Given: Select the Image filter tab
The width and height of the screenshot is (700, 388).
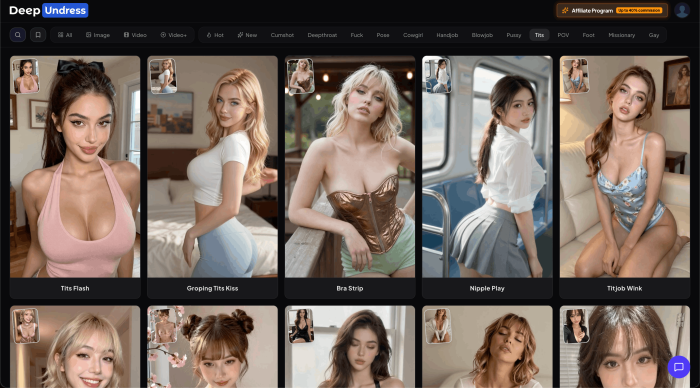Looking at the screenshot, I should coord(98,35).
